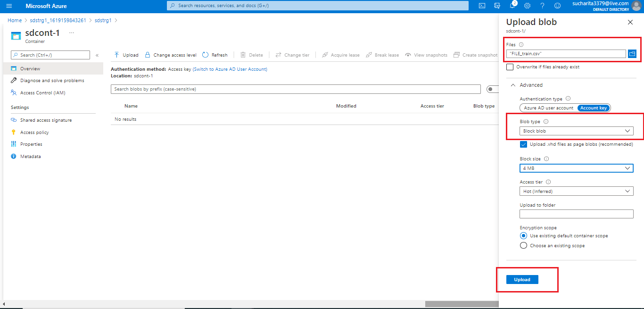Click the Upload to folder input field

coord(576,214)
